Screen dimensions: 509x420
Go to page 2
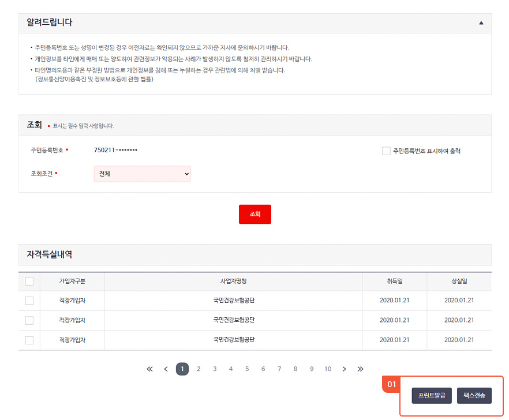[199, 369]
